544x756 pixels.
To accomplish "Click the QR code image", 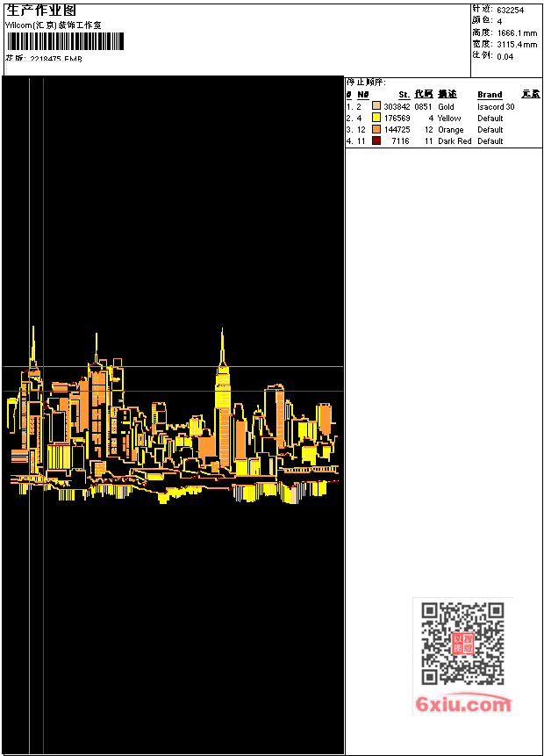I will point(462,644).
